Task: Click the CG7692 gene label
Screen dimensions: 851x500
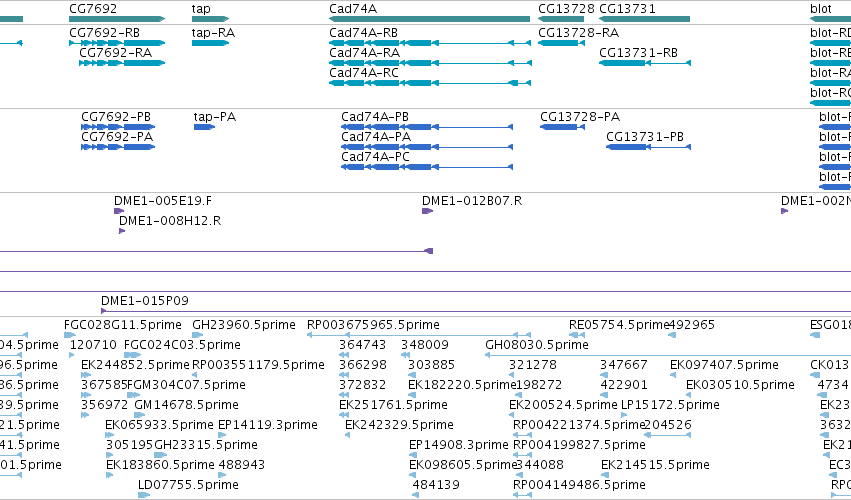Action: pyautogui.click(x=93, y=9)
